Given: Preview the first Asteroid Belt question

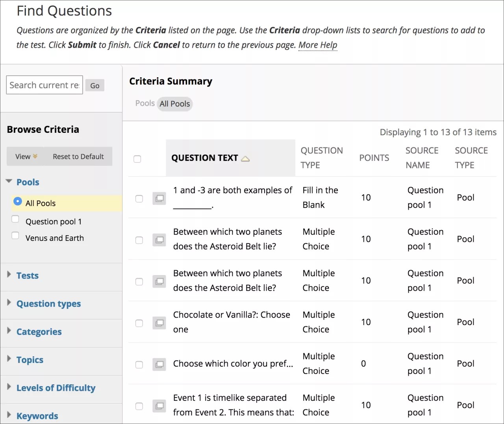Looking at the screenshot, I should pos(159,240).
